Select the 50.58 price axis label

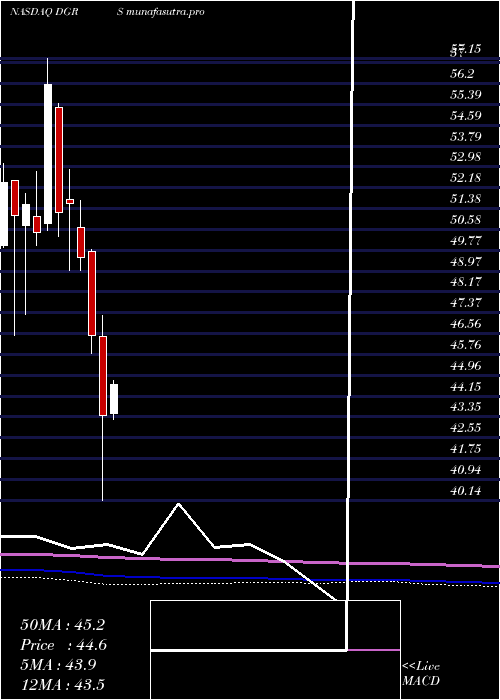coord(465,220)
